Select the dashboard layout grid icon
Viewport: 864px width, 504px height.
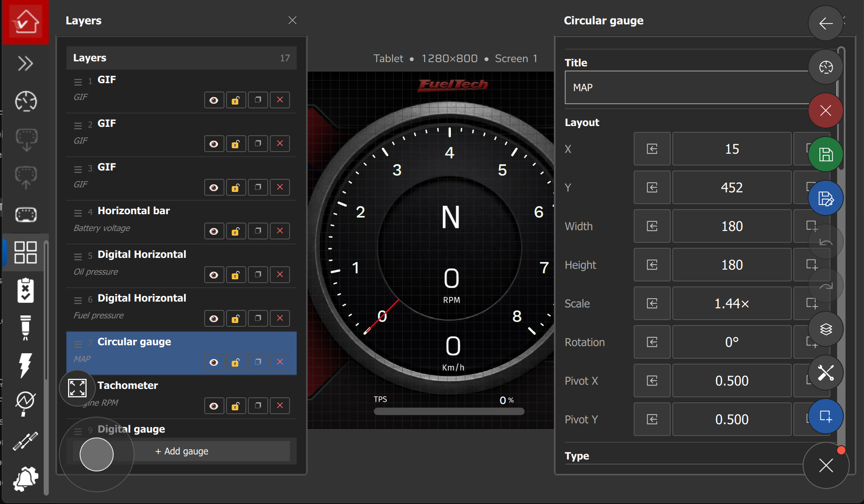click(x=26, y=252)
